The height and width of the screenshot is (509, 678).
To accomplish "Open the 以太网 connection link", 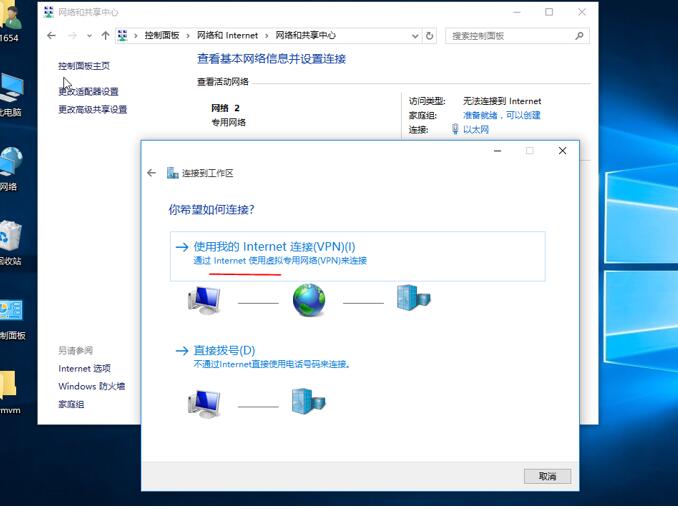I will (x=476, y=130).
